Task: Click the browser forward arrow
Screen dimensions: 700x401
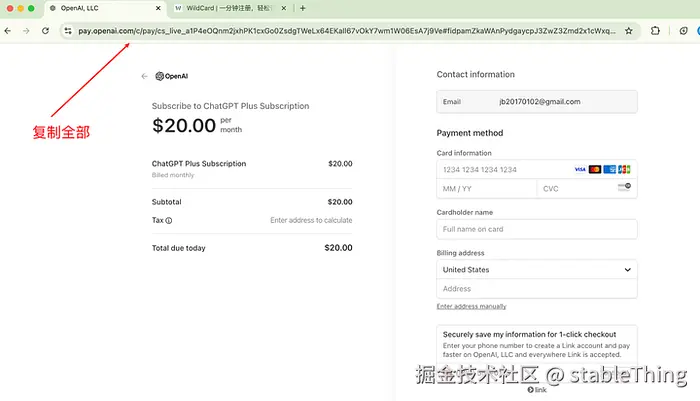Action: click(x=26, y=31)
